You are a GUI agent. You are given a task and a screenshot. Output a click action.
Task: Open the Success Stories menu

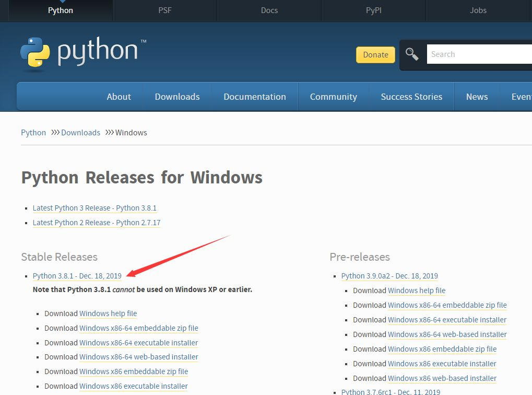point(411,97)
